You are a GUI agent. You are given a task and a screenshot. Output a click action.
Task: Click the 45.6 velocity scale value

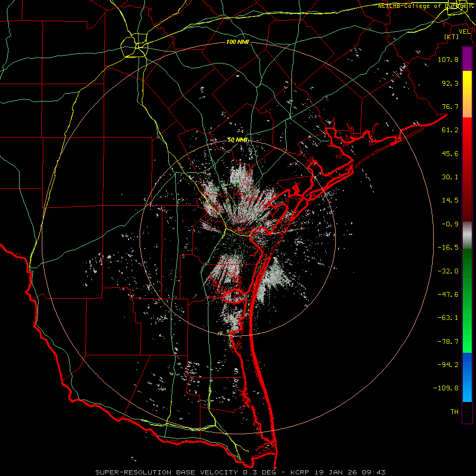[450, 153]
